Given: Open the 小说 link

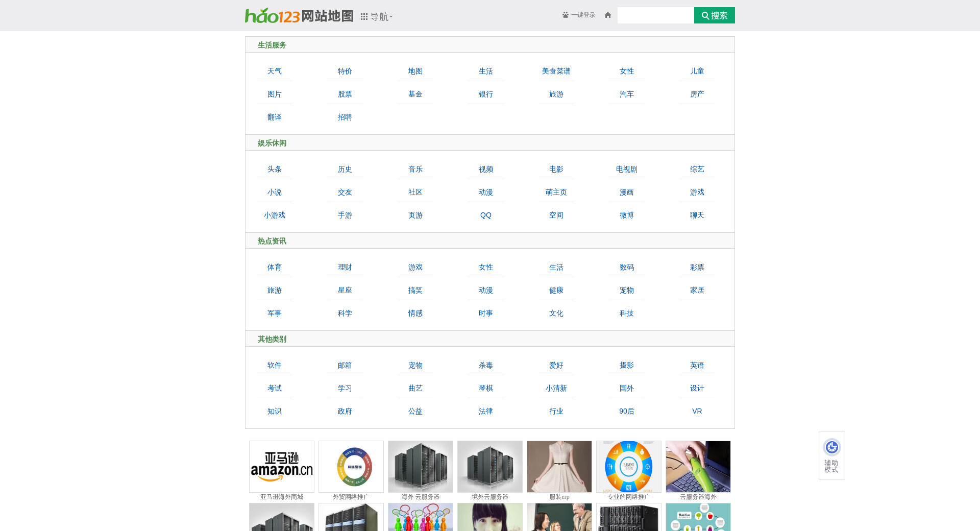Looking at the screenshot, I should pos(275,192).
